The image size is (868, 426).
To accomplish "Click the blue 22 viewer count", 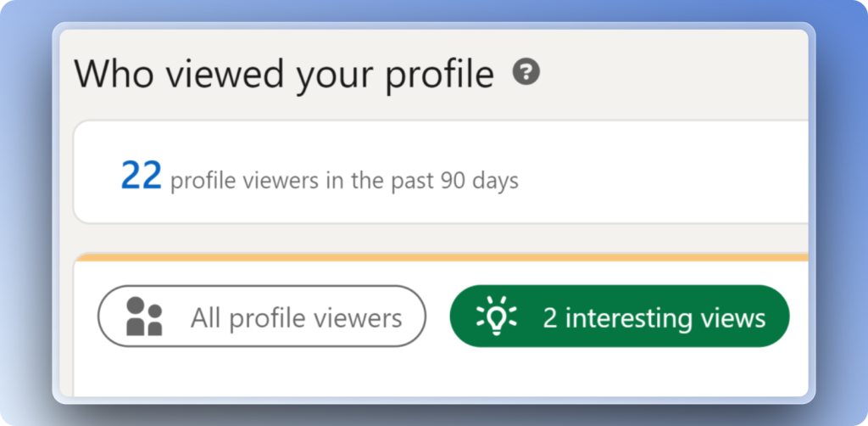I will [x=141, y=176].
